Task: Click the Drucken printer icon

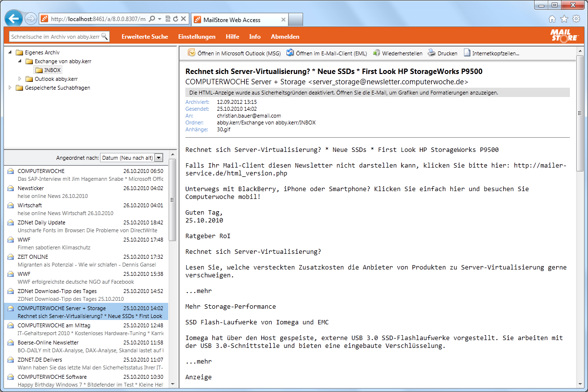Action: [x=432, y=53]
